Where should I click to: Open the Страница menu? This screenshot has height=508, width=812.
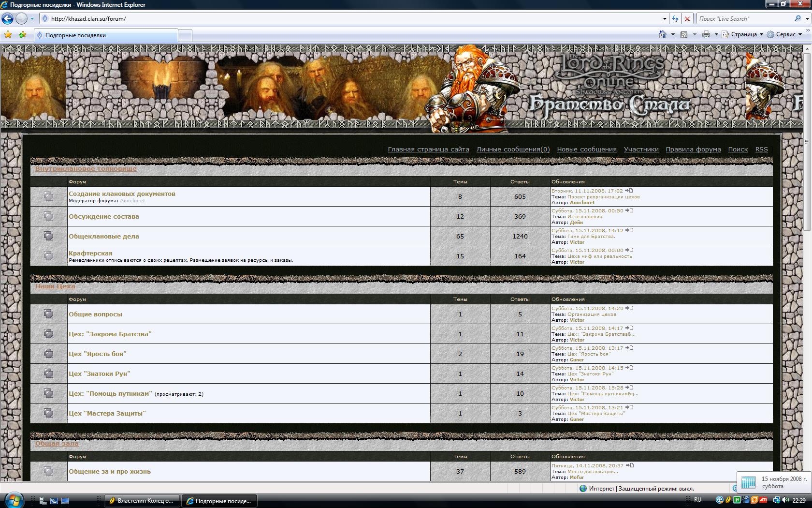pos(742,34)
